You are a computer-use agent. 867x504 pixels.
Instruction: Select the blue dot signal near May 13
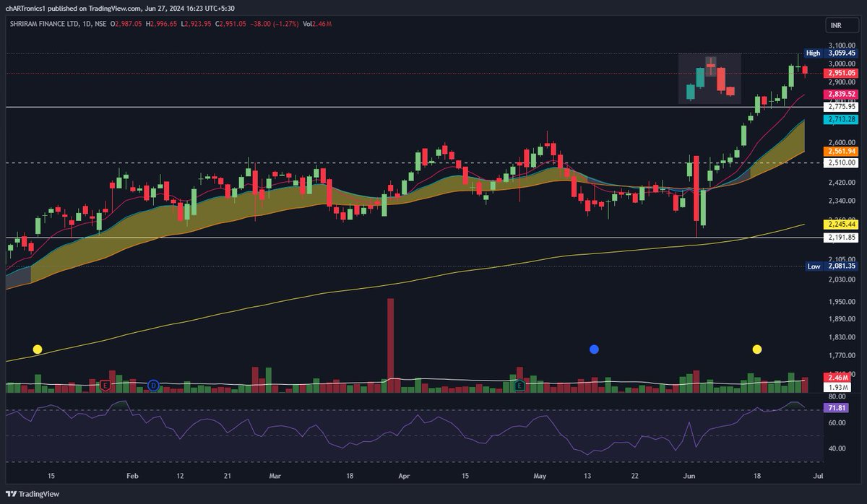pos(595,349)
